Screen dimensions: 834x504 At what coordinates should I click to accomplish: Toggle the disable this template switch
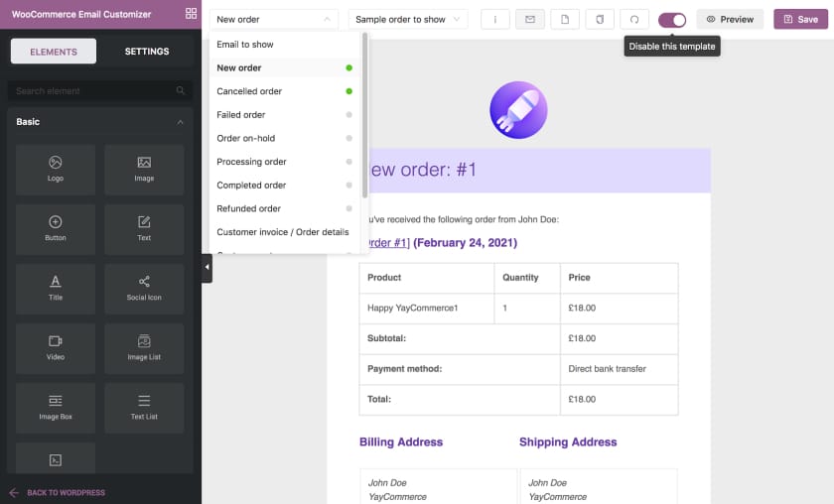pyautogui.click(x=672, y=20)
